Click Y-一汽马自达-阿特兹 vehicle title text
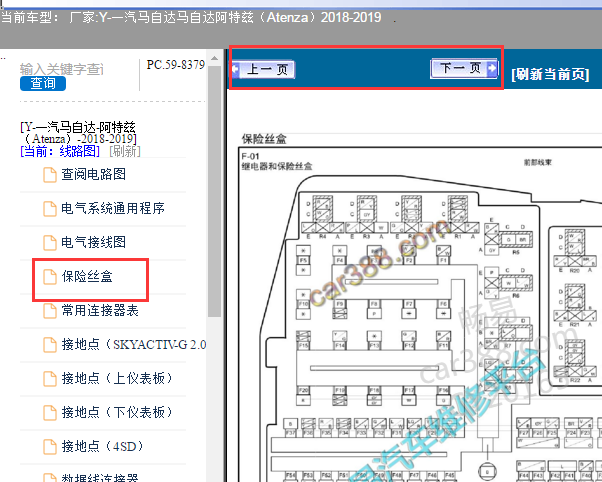602x482 pixels. (78, 133)
